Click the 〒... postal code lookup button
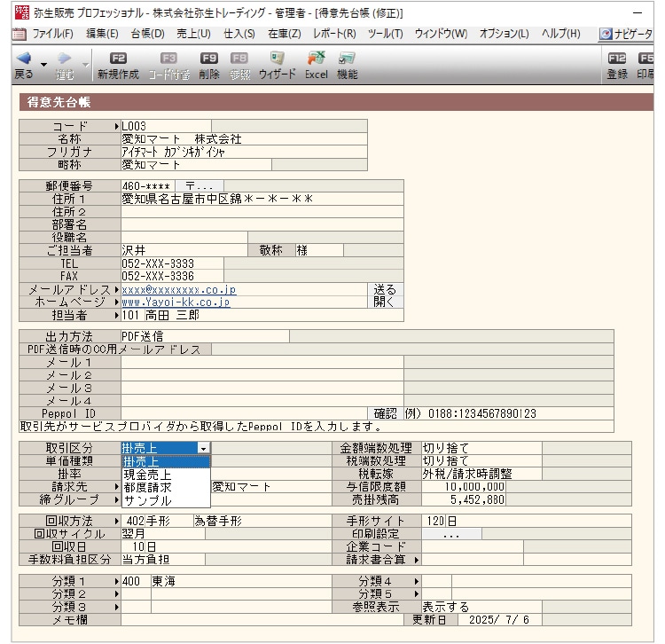The height and width of the screenshot is (644, 665). [199, 185]
